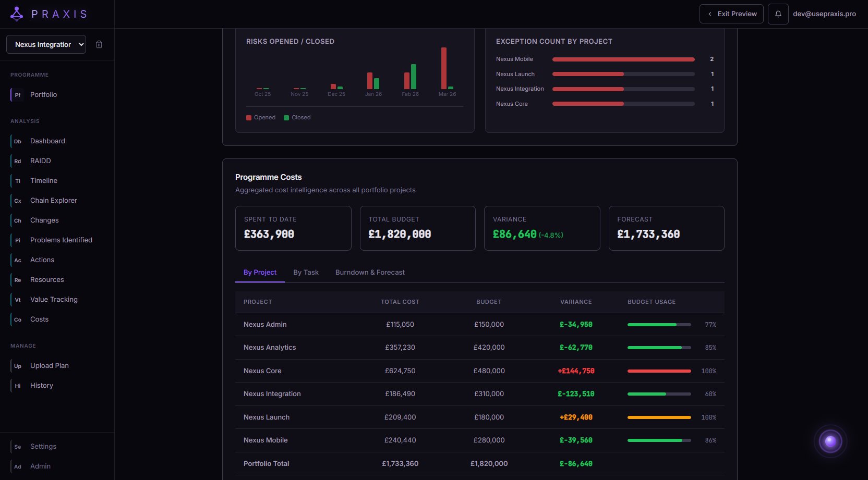Click the Exit Preview button
The width and height of the screenshot is (868, 480).
tap(731, 14)
